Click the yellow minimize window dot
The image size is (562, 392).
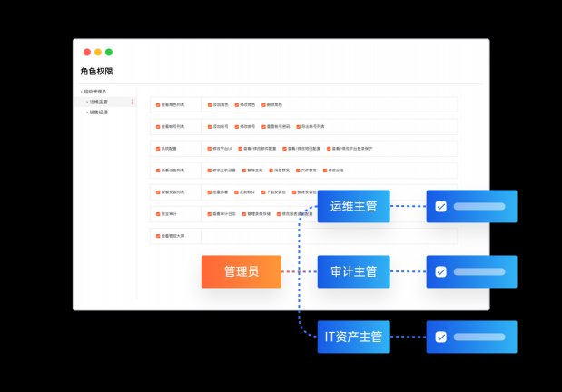[98, 53]
